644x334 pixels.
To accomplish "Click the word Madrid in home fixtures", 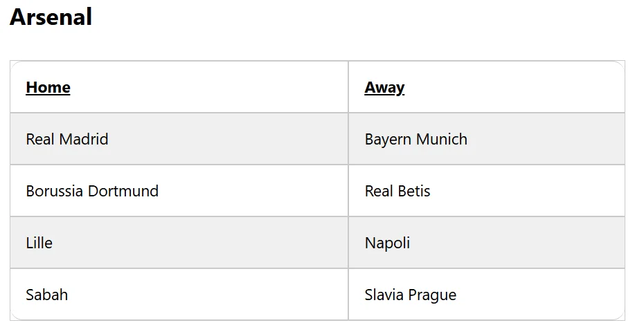I will pyautogui.click(x=84, y=139).
